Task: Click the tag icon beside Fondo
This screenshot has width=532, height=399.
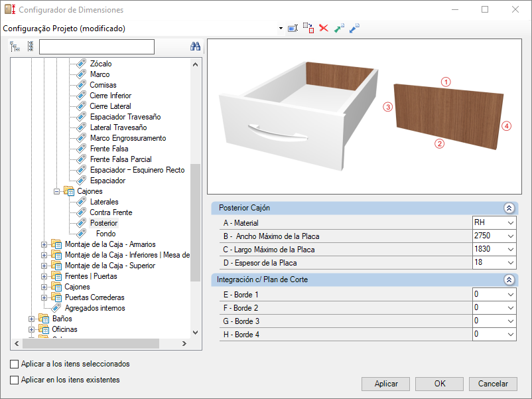Action: click(81, 234)
